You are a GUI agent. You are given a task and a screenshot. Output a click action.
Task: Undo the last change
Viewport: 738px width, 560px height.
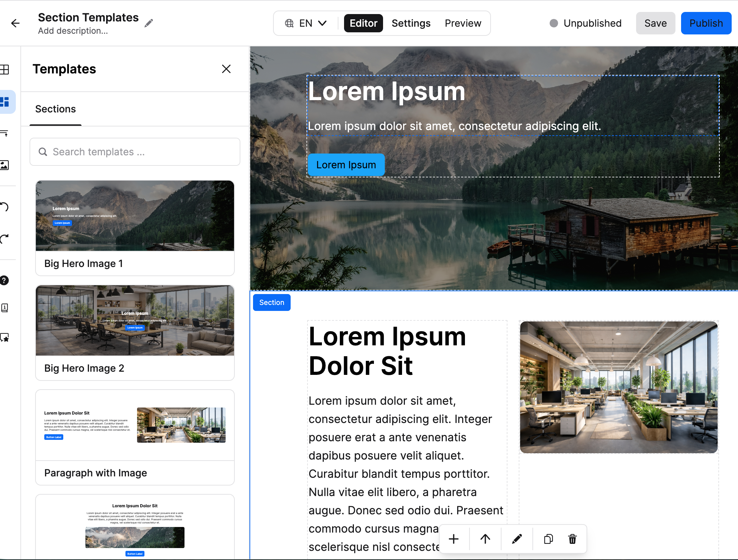click(5, 207)
